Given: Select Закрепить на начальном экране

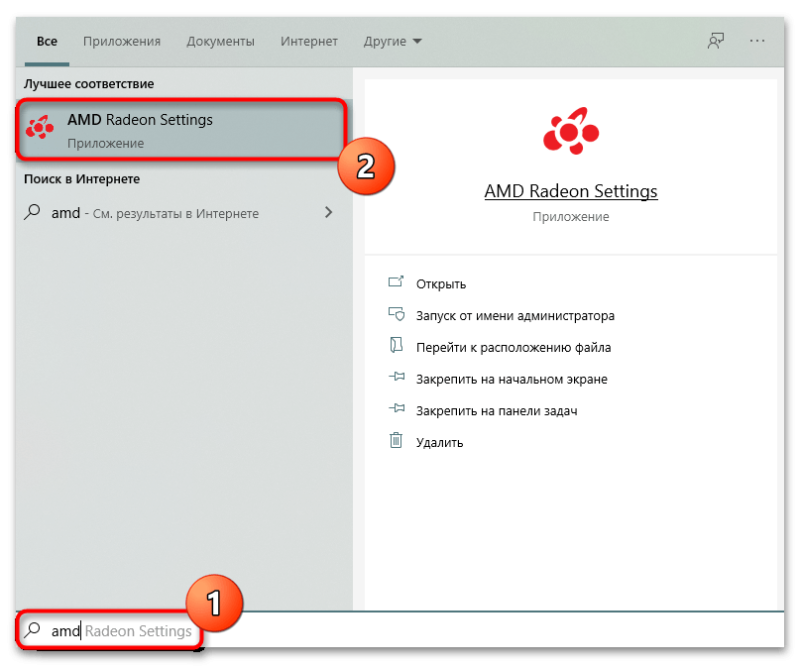Looking at the screenshot, I should [x=512, y=379].
